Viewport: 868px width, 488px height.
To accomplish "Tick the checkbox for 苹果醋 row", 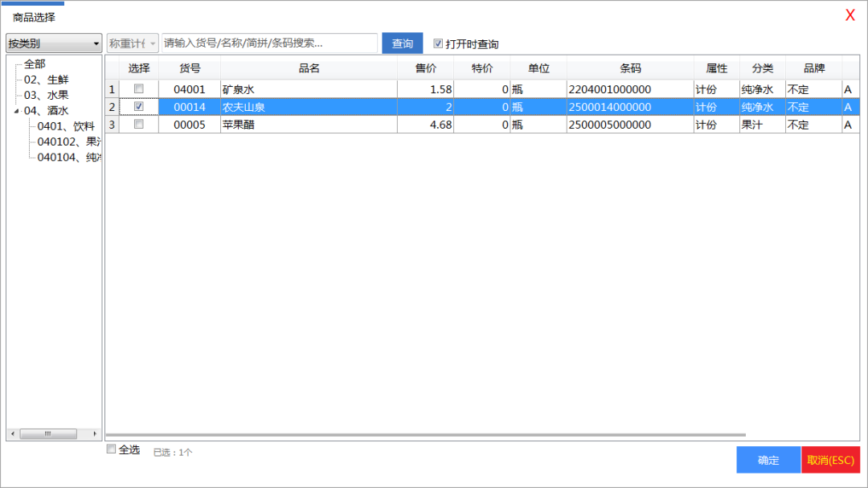I will [x=139, y=124].
